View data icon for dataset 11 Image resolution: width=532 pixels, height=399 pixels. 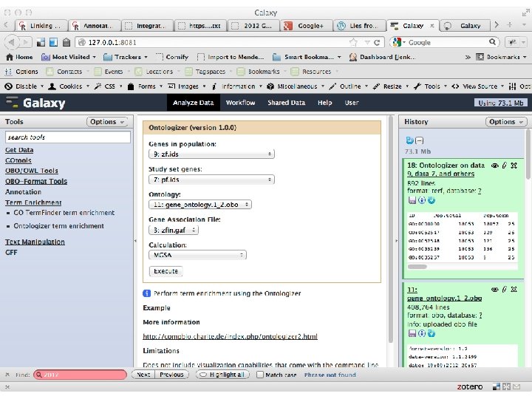click(494, 290)
